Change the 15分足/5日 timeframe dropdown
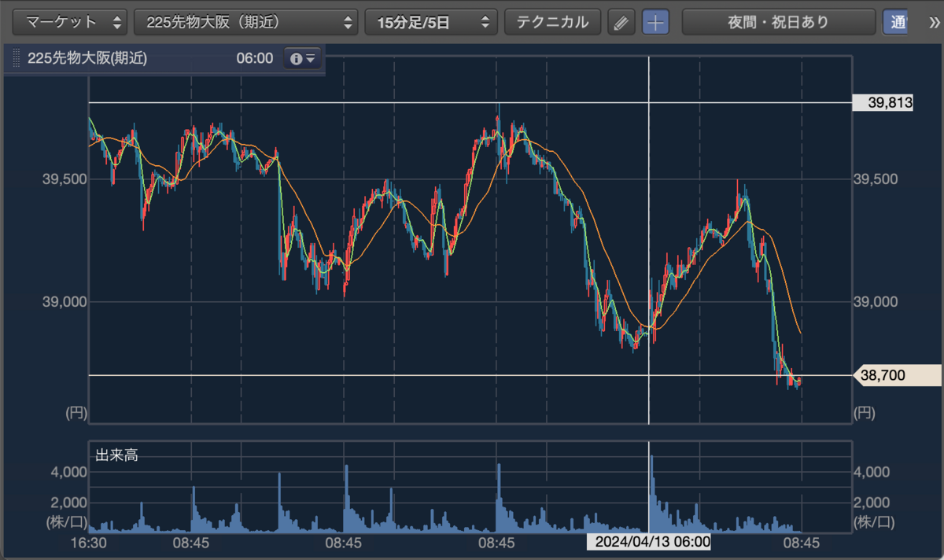This screenshot has height=560, width=944. [x=431, y=22]
